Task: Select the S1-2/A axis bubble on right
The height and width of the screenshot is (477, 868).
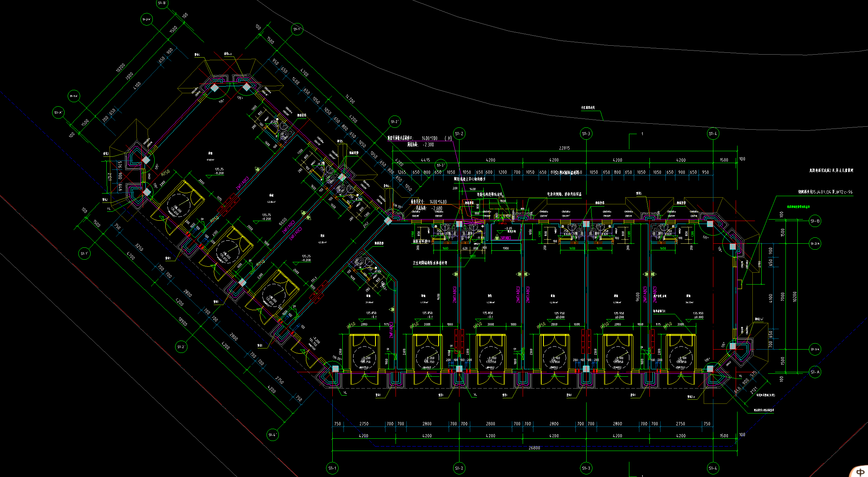Action: tap(815, 244)
